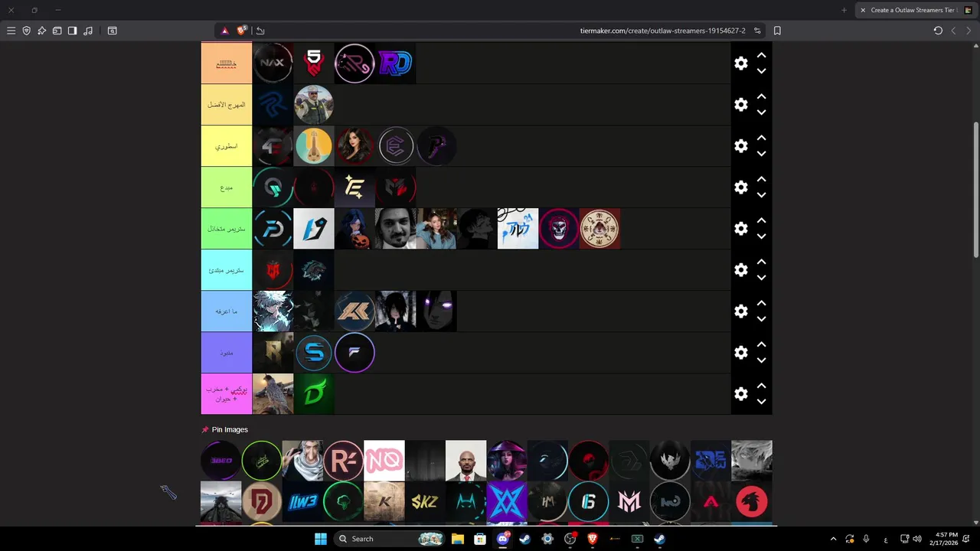Move the purple tier row down
The height and width of the screenshot is (551, 980).
[x=761, y=360]
